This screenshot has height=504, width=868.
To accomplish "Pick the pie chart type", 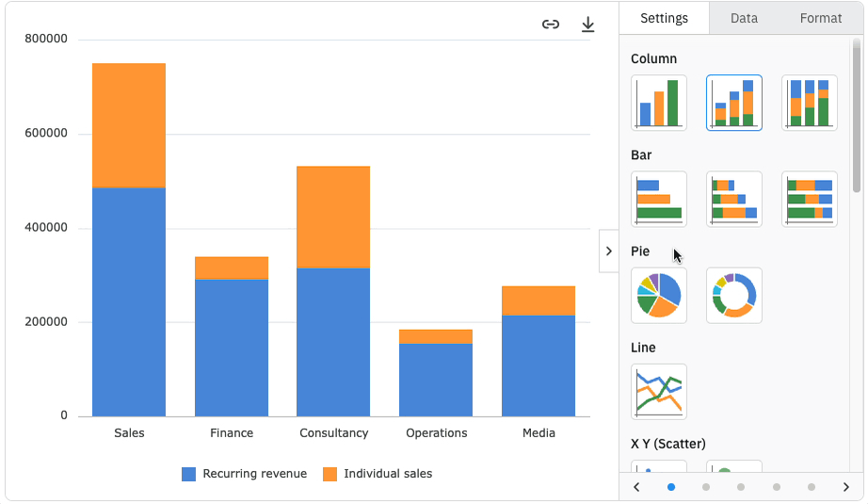I will click(x=659, y=295).
